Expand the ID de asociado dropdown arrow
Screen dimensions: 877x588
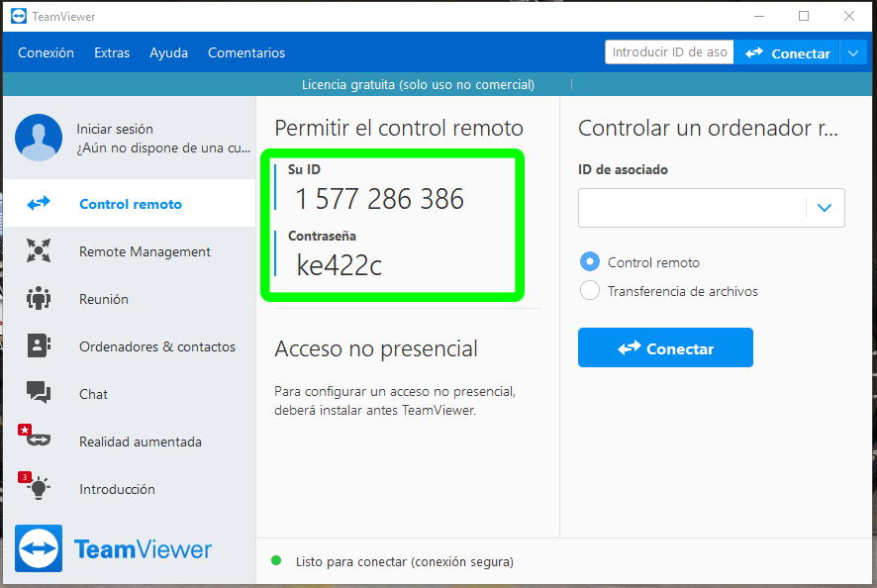[824, 208]
